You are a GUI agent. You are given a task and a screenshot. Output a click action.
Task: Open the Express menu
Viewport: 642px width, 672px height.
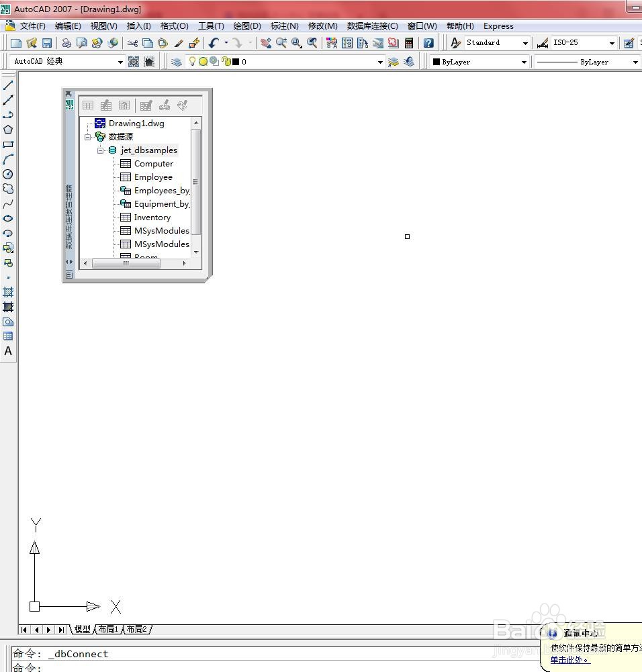498,26
